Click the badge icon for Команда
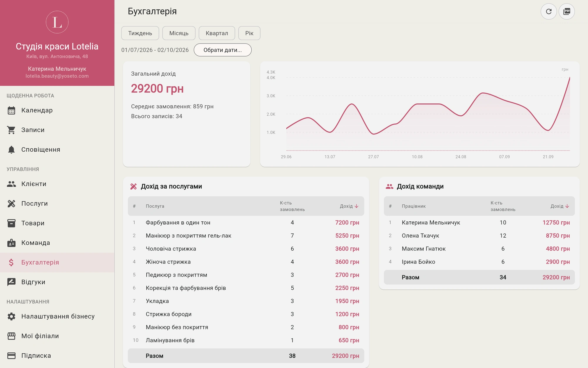The width and height of the screenshot is (588, 368). [x=11, y=243]
